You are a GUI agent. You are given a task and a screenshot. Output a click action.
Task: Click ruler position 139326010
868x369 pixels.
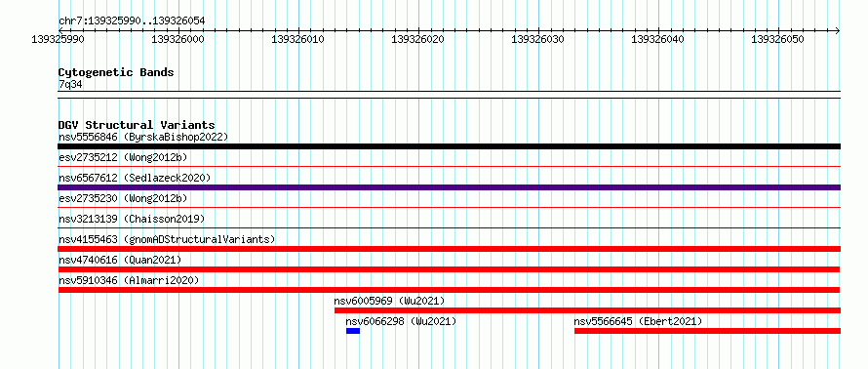(x=297, y=39)
